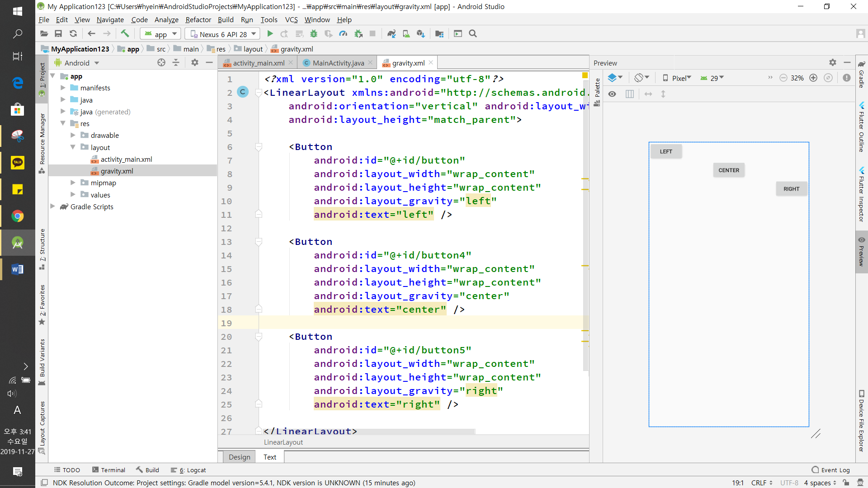Open the Nexus 6 API 28 device dropdown
868x488 pixels.
pos(223,34)
